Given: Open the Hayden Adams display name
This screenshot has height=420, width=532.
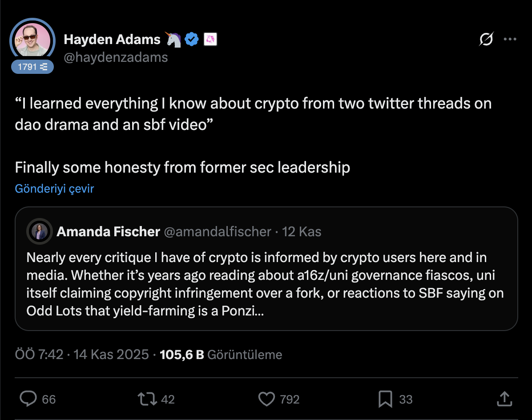Looking at the screenshot, I should 112,40.
